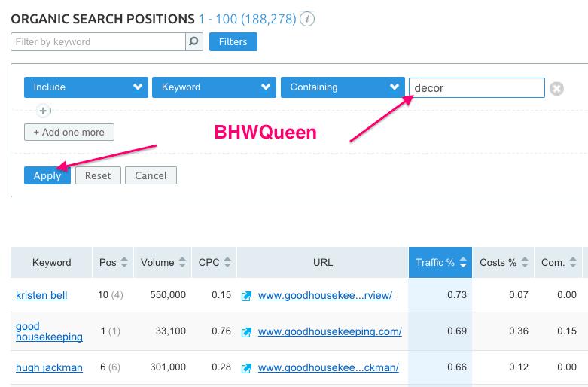Focus the Filter by keyword field

pos(98,41)
